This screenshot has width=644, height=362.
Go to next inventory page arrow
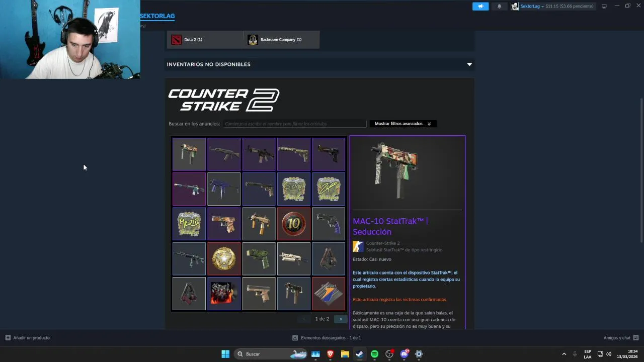(341, 319)
